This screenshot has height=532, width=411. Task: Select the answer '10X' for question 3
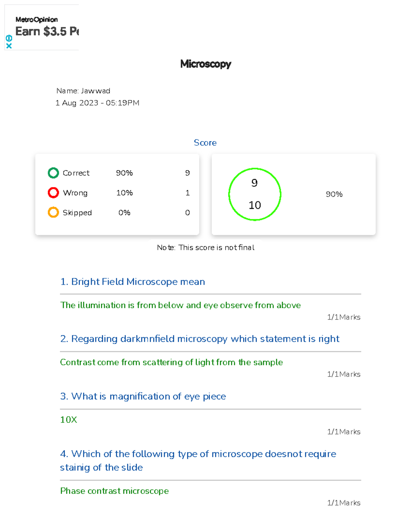tap(68, 419)
